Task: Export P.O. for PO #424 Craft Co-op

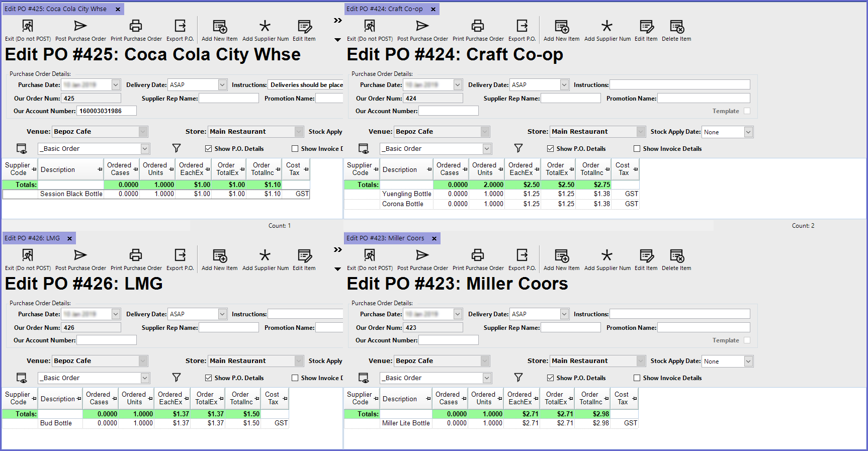Action: (x=522, y=31)
